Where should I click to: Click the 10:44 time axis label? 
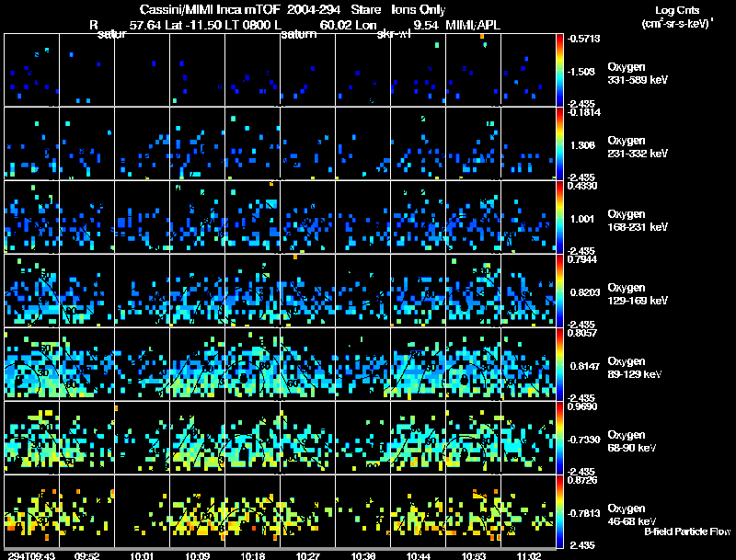pos(419,555)
